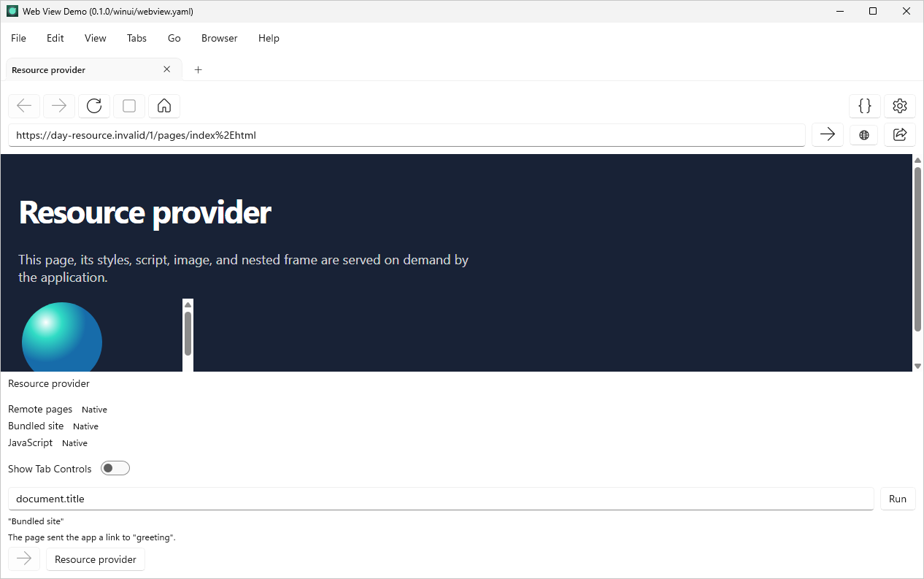The image size is (924, 579).
Task: Click the Native label beside JavaScript
Action: [x=74, y=443]
